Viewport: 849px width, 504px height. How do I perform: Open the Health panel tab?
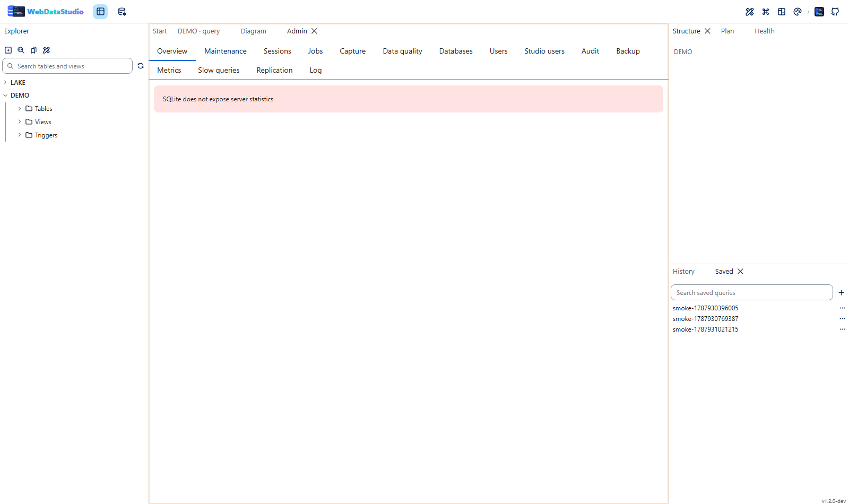765,31
